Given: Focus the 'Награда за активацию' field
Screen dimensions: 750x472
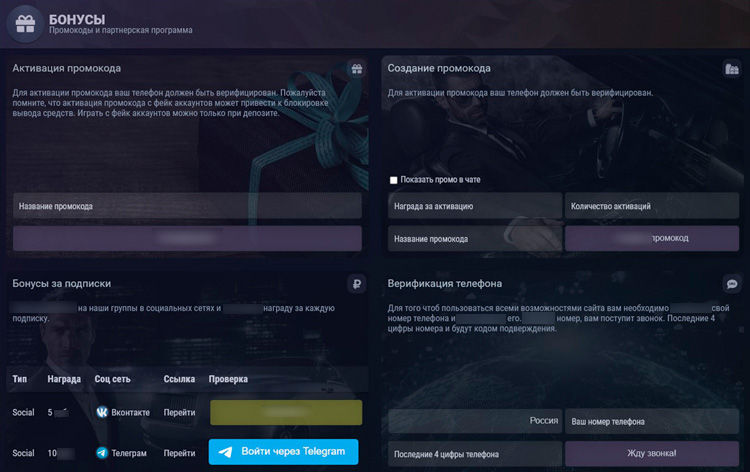Looking at the screenshot, I should pyautogui.click(x=475, y=206).
